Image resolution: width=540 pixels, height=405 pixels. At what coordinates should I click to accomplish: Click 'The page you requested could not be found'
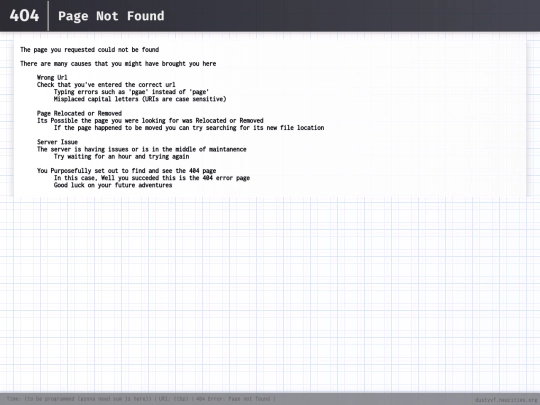[x=90, y=50]
